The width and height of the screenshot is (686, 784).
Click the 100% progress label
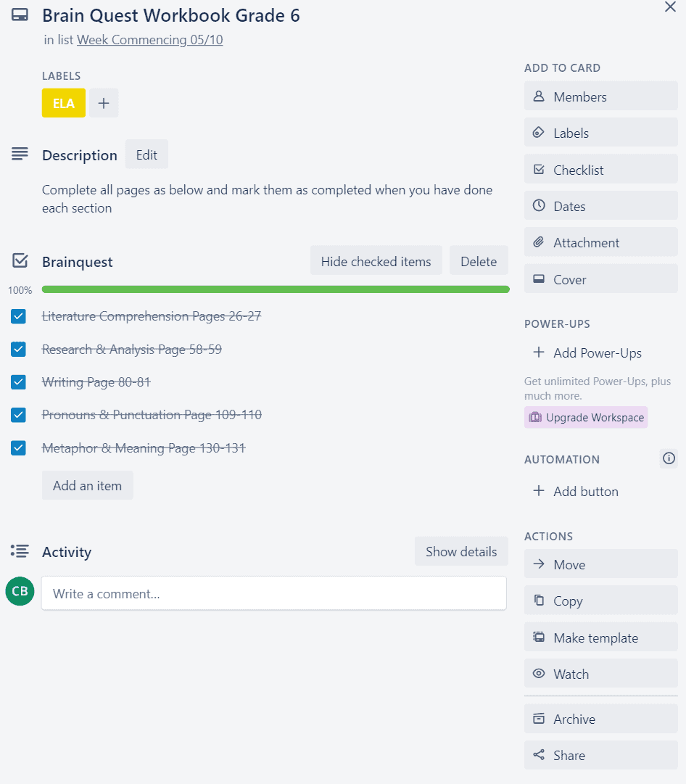20,290
